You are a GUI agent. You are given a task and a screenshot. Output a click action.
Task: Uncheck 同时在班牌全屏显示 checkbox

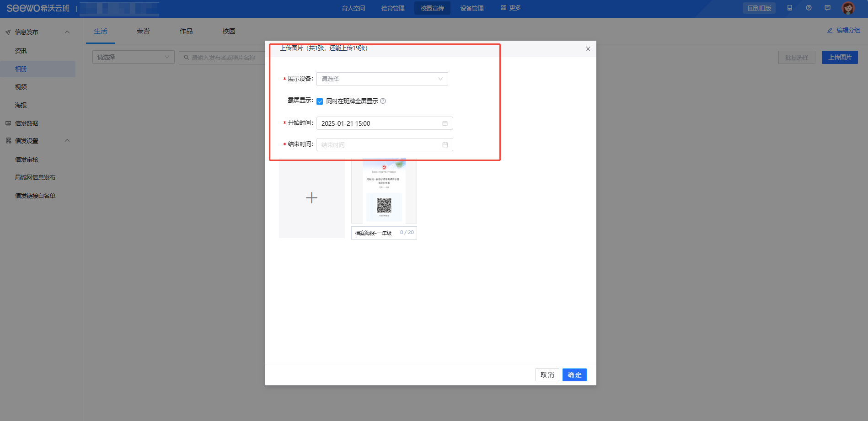click(320, 101)
